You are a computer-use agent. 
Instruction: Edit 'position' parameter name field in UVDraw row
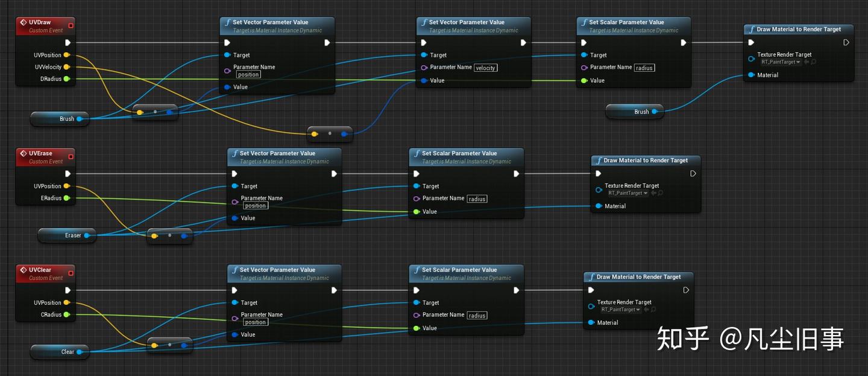pyautogui.click(x=248, y=75)
